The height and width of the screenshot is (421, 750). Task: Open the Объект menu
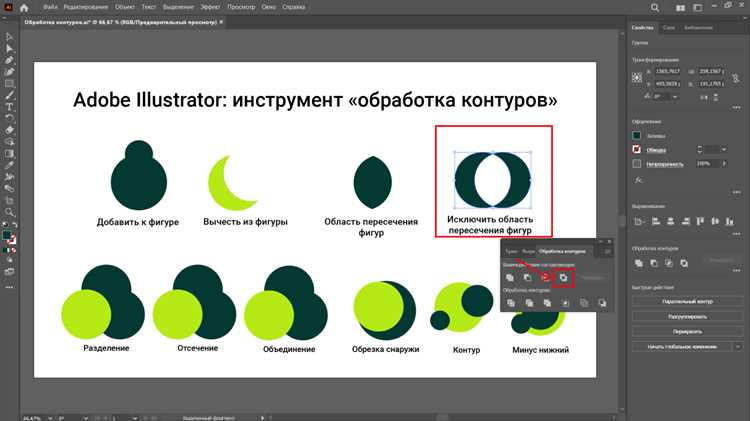coord(125,7)
